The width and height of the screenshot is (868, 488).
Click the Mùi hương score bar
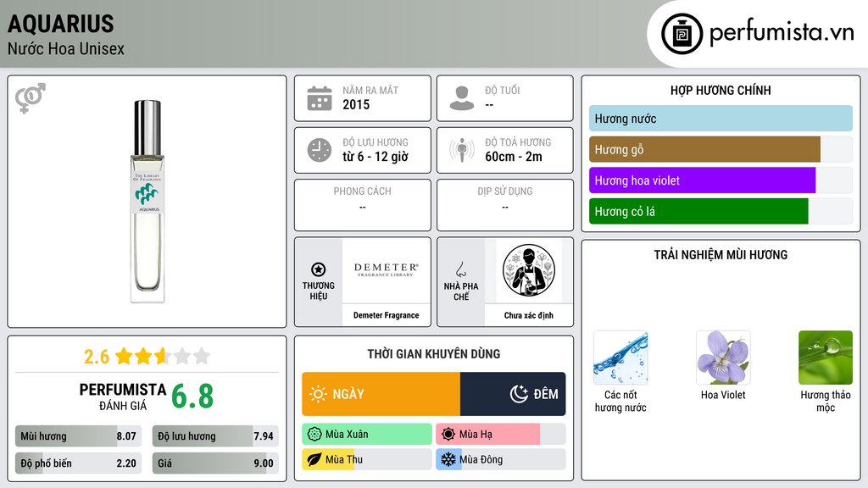coord(79,436)
